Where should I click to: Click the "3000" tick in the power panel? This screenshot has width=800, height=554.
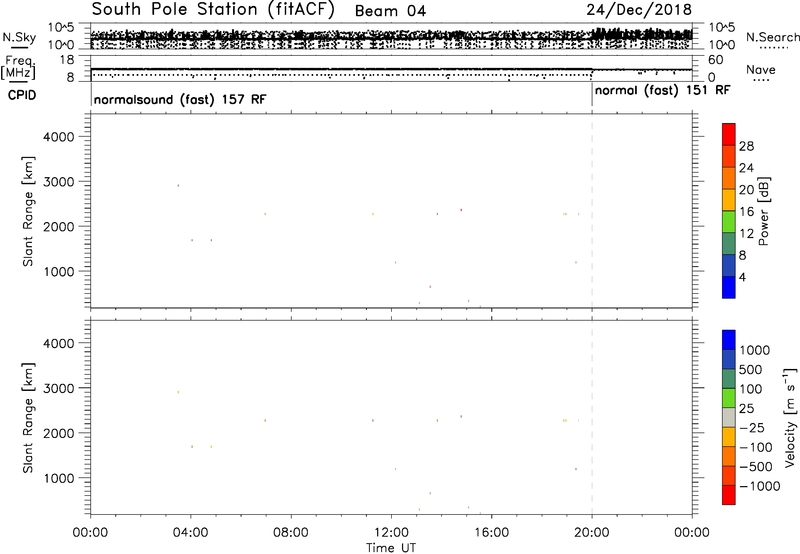58,182
